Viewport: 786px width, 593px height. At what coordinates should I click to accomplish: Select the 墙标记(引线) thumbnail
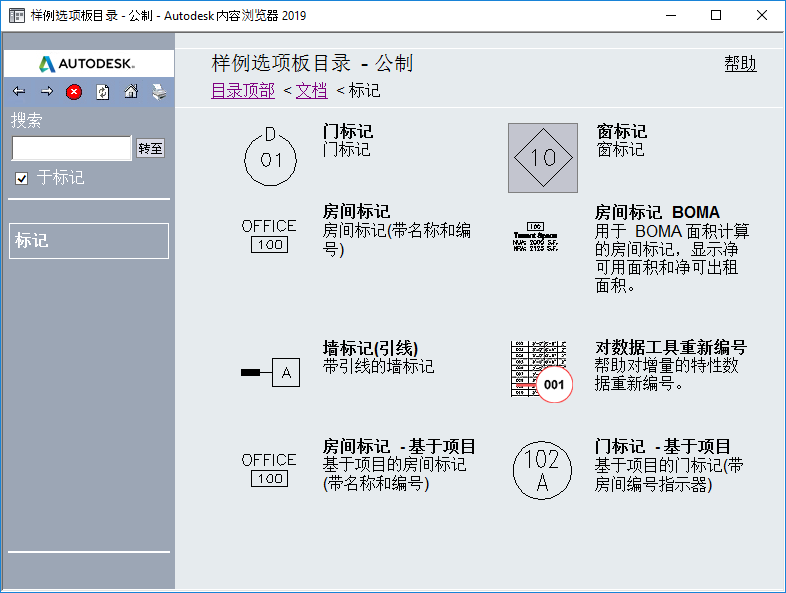(270, 372)
